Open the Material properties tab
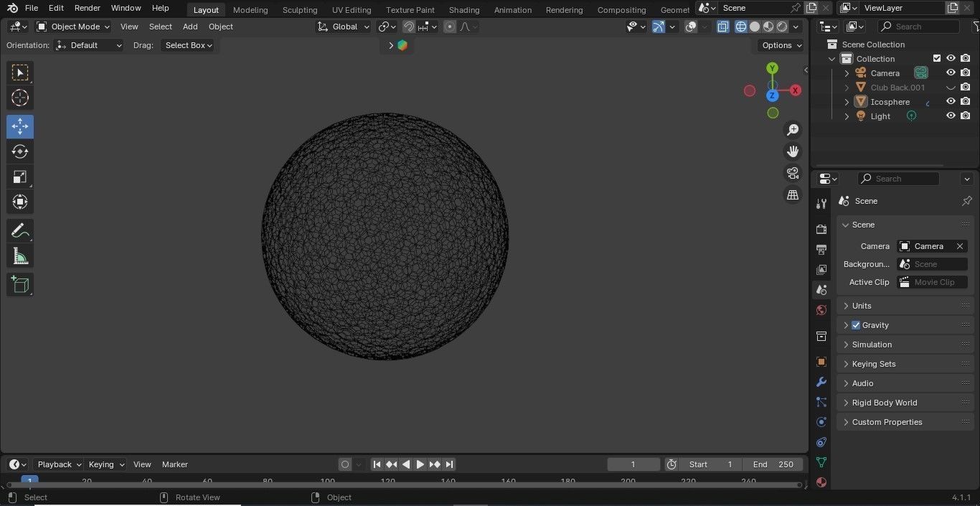980x506 pixels. [821, 482]
